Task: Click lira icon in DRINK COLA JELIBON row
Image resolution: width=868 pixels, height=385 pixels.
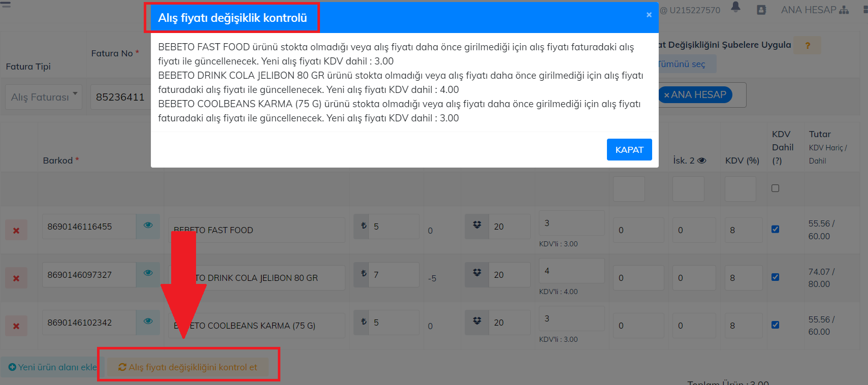Action: [x=362, y=274]
